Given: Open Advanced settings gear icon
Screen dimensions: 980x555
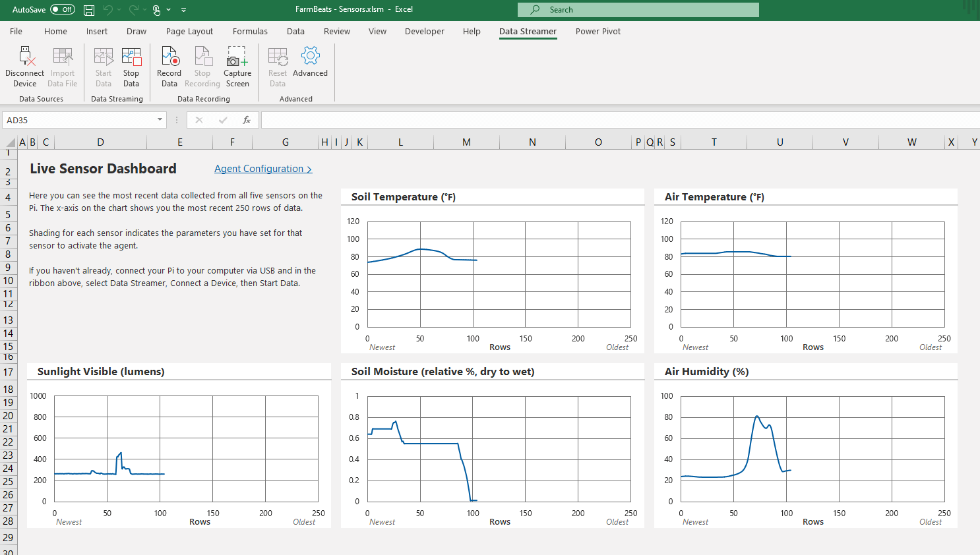Looking at the screenshot, I should pos(310,57).
